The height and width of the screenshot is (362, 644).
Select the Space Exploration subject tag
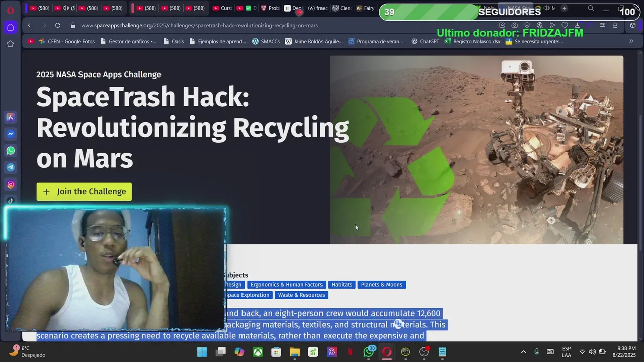(249, 295)
